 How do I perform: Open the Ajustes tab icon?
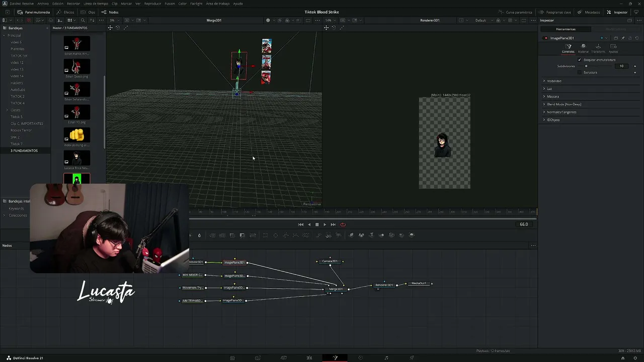pyautogui.click(x=613, y=48)
